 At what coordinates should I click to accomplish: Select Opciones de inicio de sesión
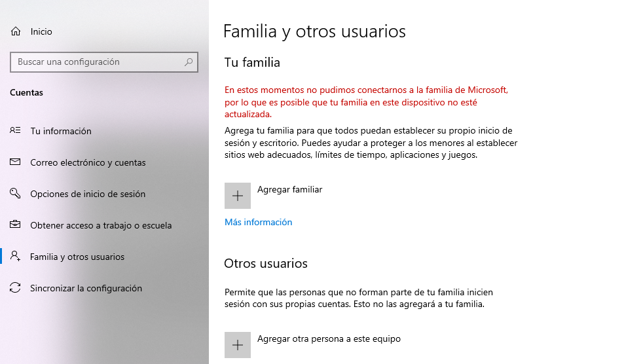88,194
